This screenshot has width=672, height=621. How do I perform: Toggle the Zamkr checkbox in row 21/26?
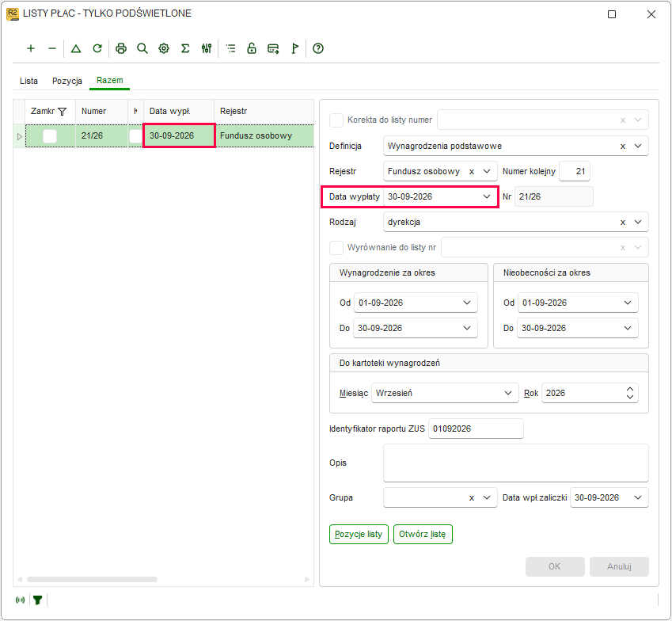point(50,136)
